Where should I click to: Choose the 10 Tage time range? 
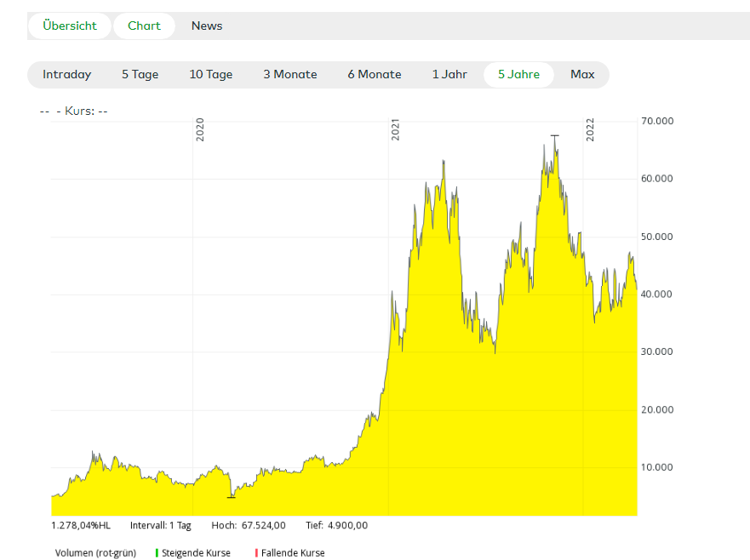point(210,75)
